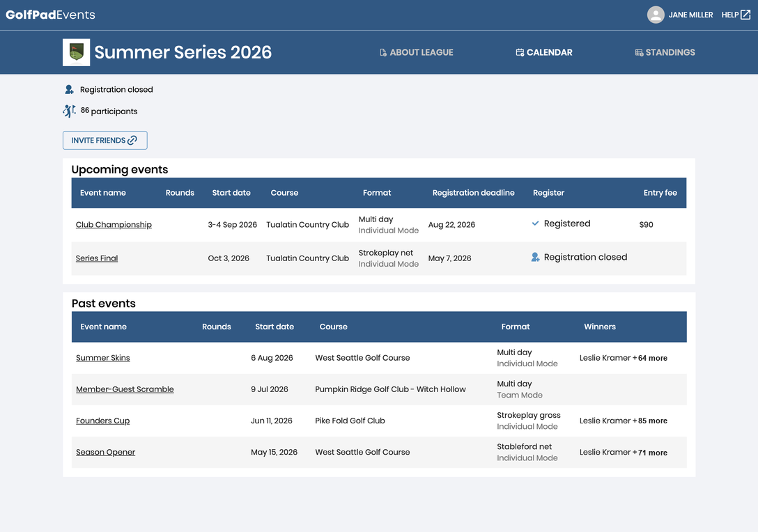The image size is (758, 532).
Task: Expand the +64 more winners for Summer Skins
Action: [650, 358]
